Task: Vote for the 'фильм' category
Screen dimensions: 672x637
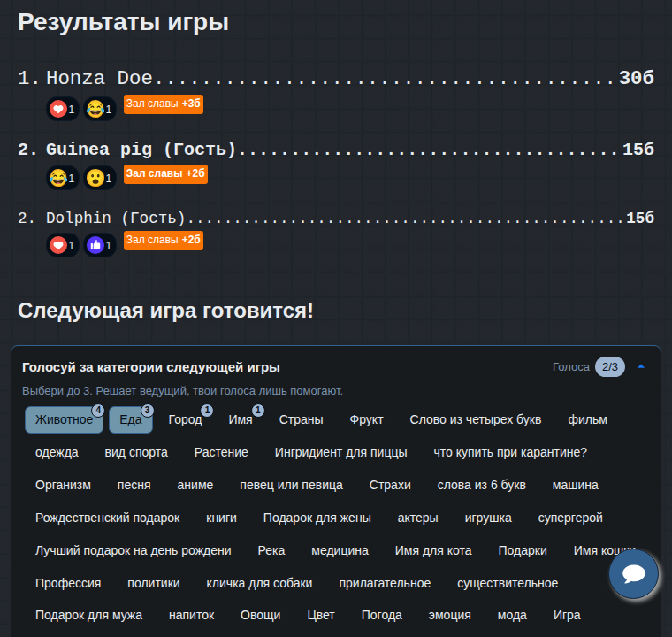Action: click(587, 419)
